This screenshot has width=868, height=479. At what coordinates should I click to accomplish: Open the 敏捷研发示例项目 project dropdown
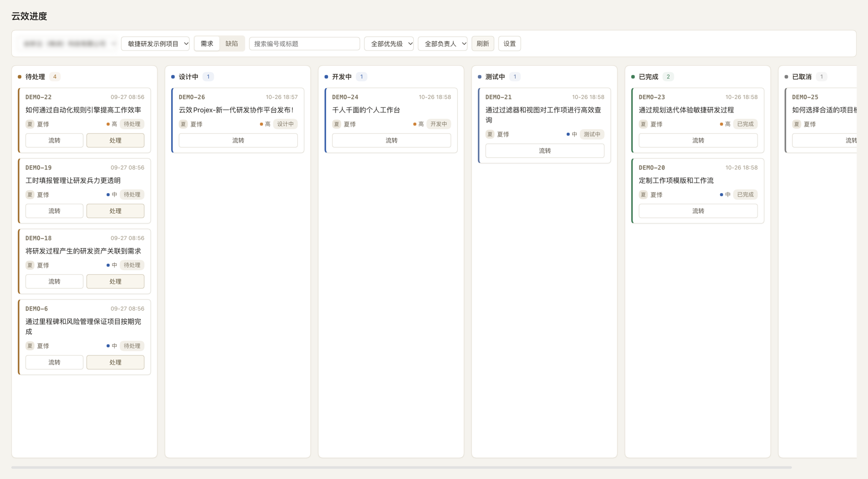tap(155, 44)
